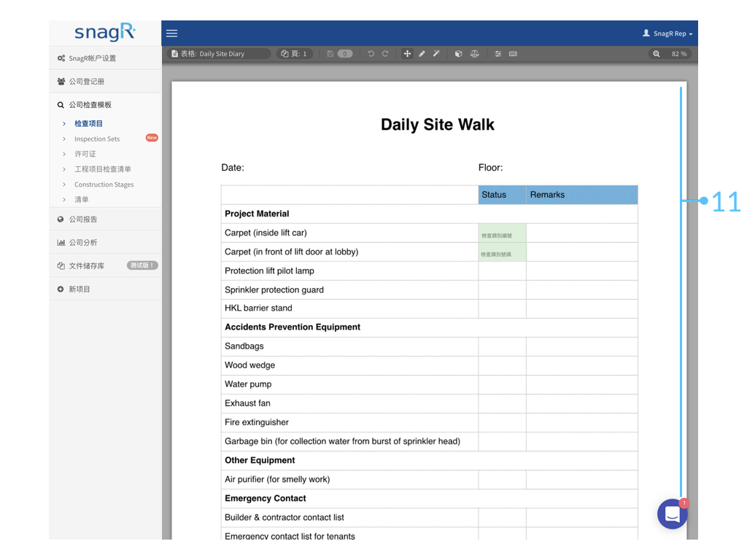Open 清单 submenu item

tap(82, 200)
